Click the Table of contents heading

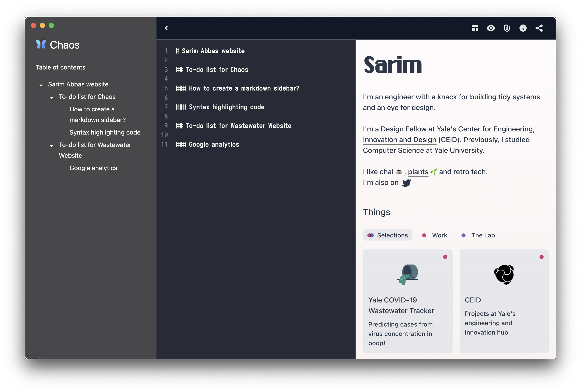click(60, 67)
